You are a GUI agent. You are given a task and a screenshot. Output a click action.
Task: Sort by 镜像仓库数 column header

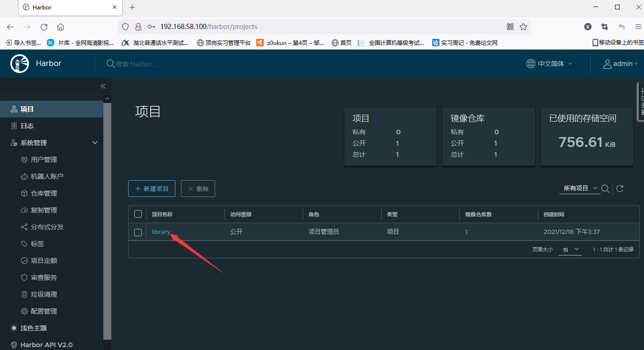point(478,214)
